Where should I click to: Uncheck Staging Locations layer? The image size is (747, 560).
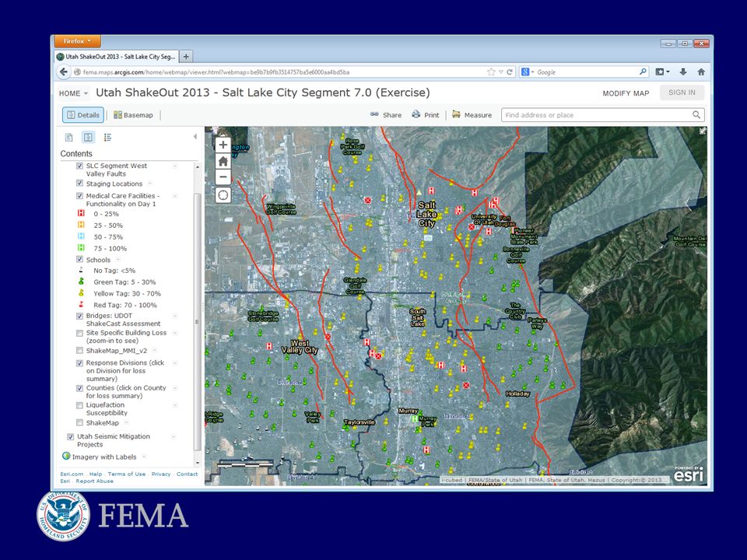tap(79, 184)
